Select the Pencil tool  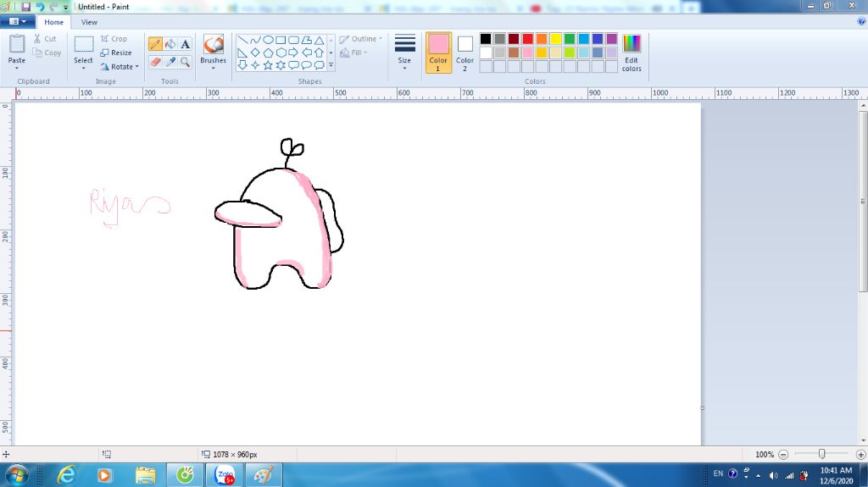[156, 44]
